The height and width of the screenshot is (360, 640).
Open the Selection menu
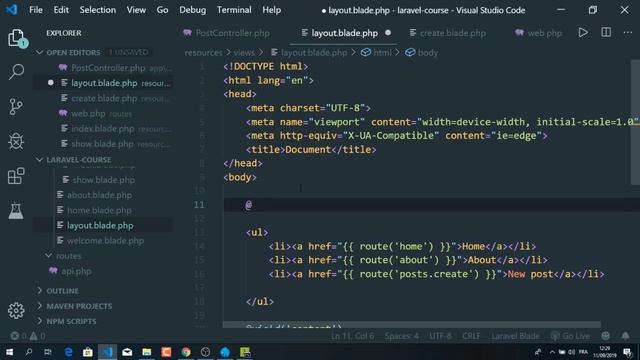coord(98,10)
